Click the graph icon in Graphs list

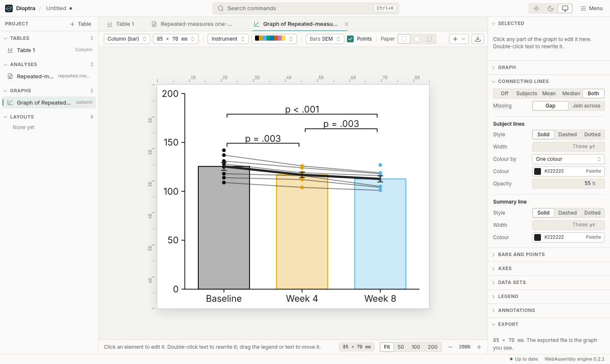tap(10, 102)
